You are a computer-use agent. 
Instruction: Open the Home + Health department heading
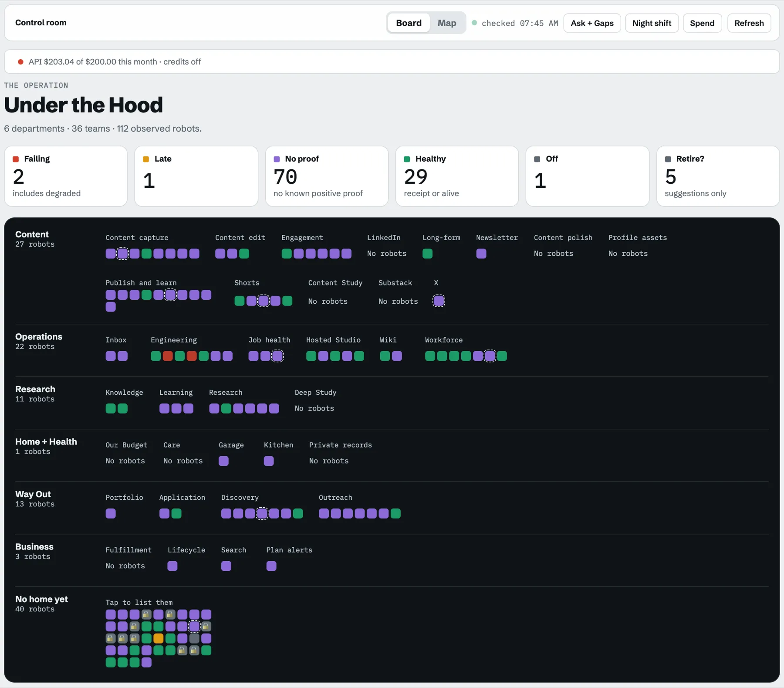click(46, 442)
